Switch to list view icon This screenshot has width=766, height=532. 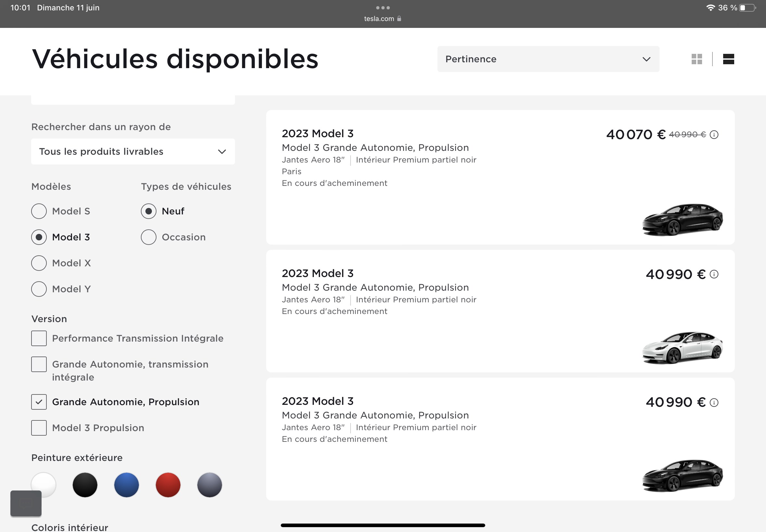tap(728, 59)
